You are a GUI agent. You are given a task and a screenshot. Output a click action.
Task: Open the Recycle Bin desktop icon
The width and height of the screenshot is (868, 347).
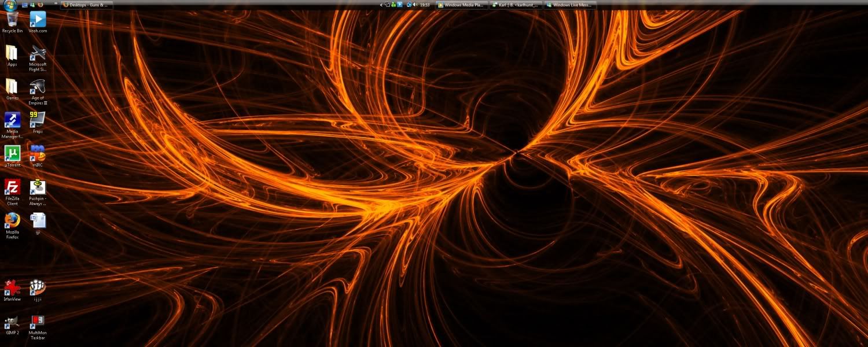[x=12, y=20]
